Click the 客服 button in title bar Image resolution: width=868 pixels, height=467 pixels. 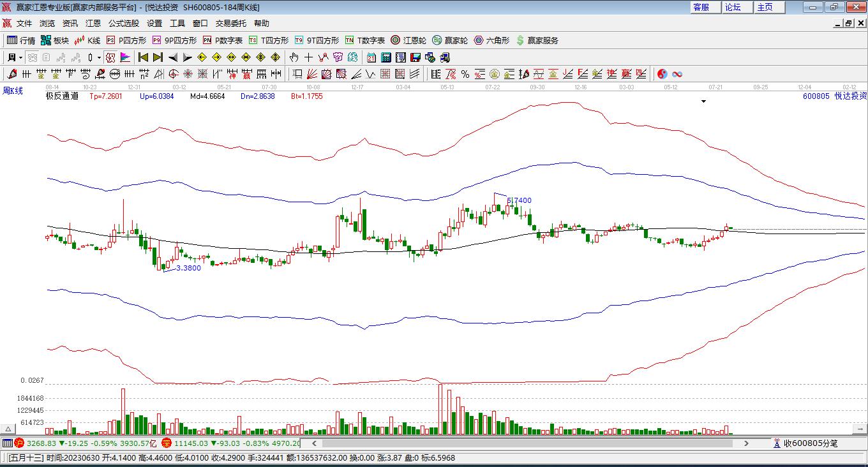[x=701, y=7]
